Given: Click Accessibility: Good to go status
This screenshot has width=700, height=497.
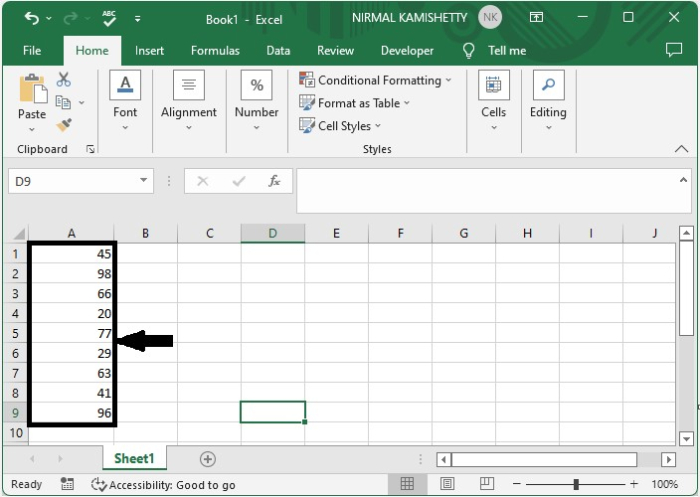Looking at the screenshot, I should (x=163, y=484).
